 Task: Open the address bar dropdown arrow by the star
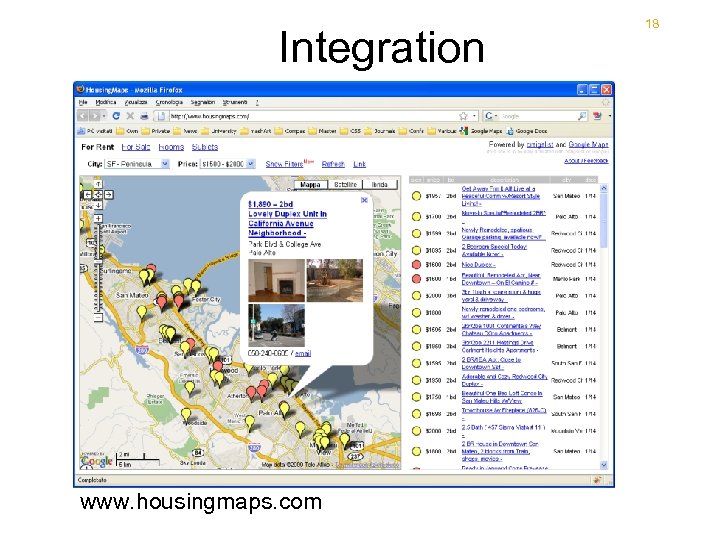(474, 116)
